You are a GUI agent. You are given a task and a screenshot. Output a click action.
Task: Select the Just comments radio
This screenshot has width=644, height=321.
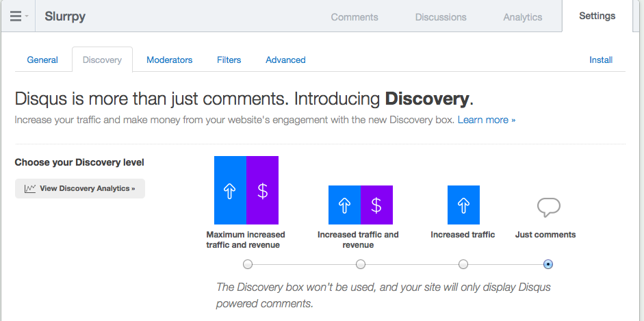point(548,264)
